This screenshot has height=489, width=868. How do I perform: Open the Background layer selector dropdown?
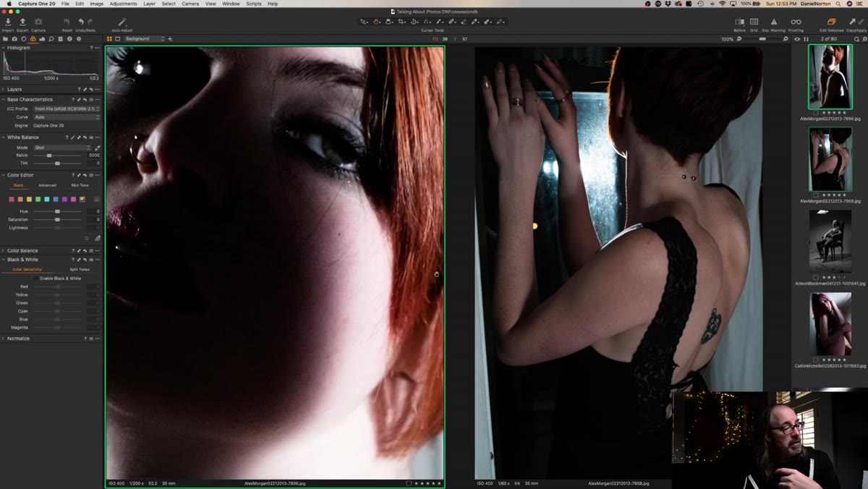click(144, 38)
